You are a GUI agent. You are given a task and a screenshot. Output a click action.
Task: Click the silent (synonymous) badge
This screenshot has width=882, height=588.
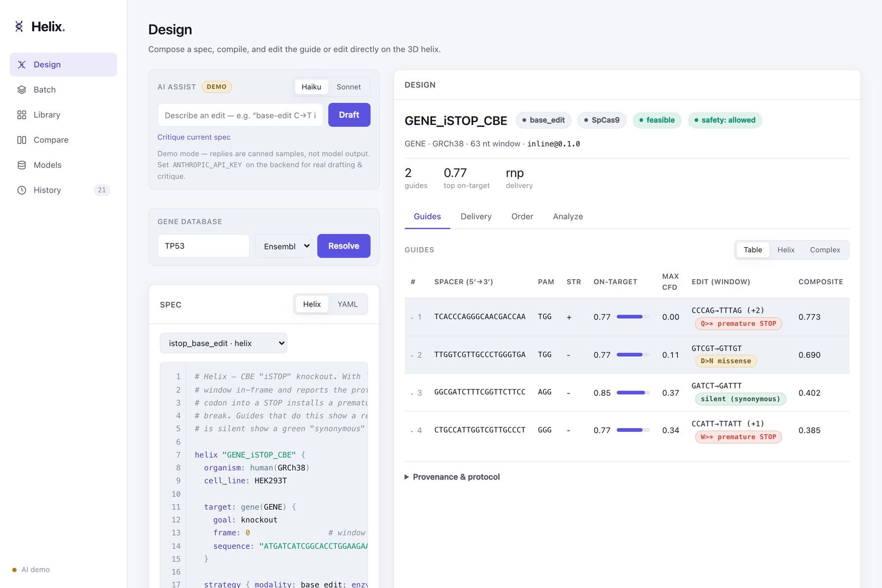click(740, 399)
